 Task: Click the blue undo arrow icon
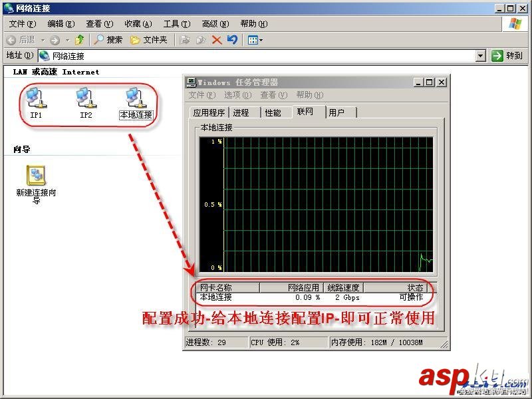point(232,40)
